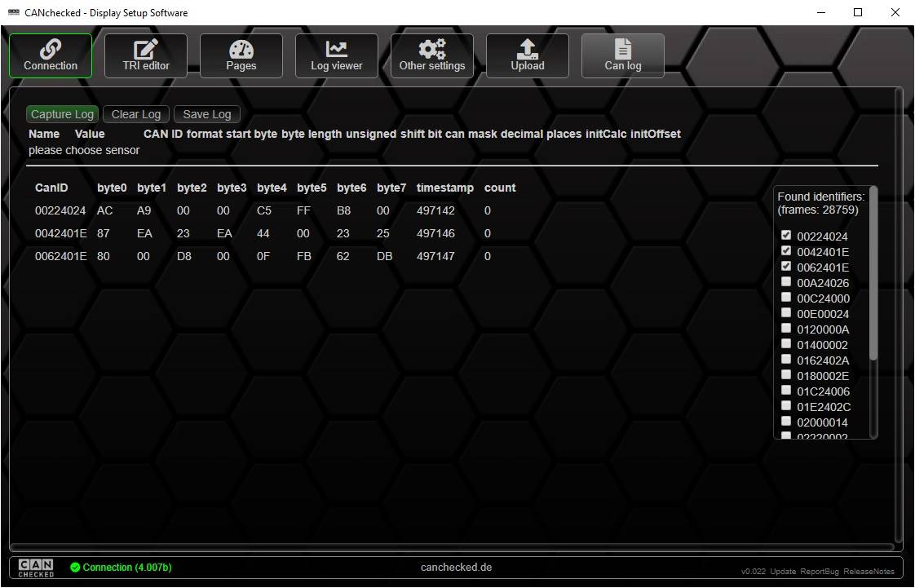Open the ReleaseNotes link
Image resolution: width=915 pixels, height=588 pixels.
pyautogui.click(x=869, y=571)
